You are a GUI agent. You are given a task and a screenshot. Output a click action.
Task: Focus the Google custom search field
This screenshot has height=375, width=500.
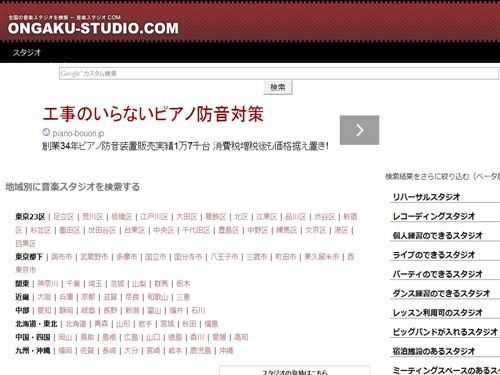279,73
